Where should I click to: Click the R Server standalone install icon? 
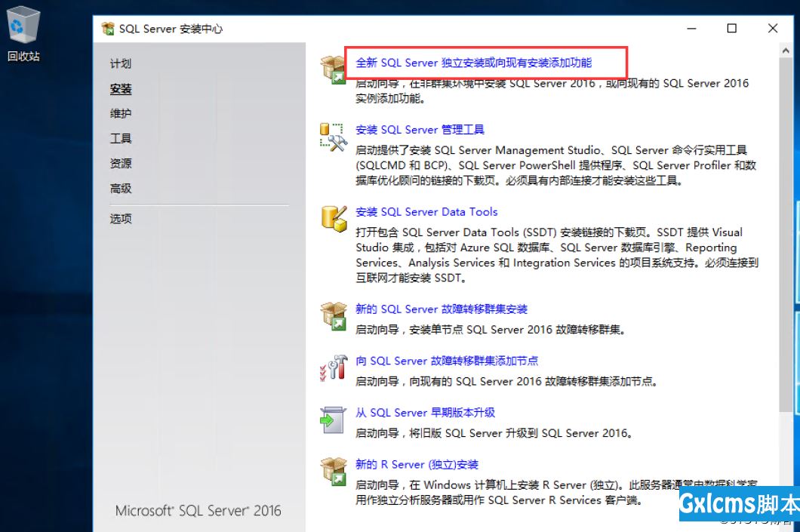tap(334, 472)
